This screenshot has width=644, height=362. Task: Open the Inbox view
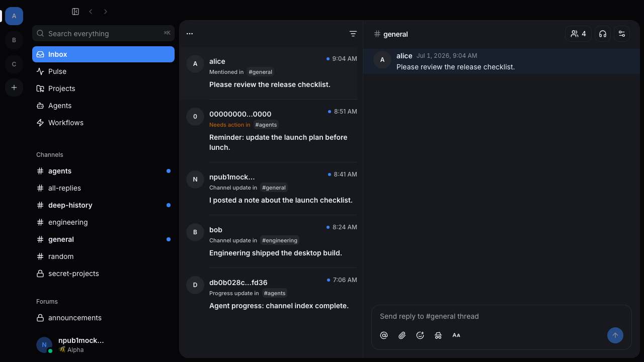pos(103,54)
